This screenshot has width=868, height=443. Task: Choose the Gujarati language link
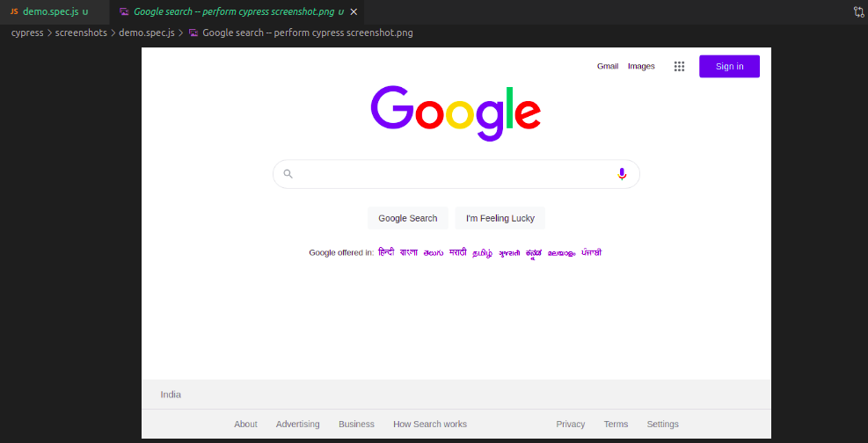509,253
